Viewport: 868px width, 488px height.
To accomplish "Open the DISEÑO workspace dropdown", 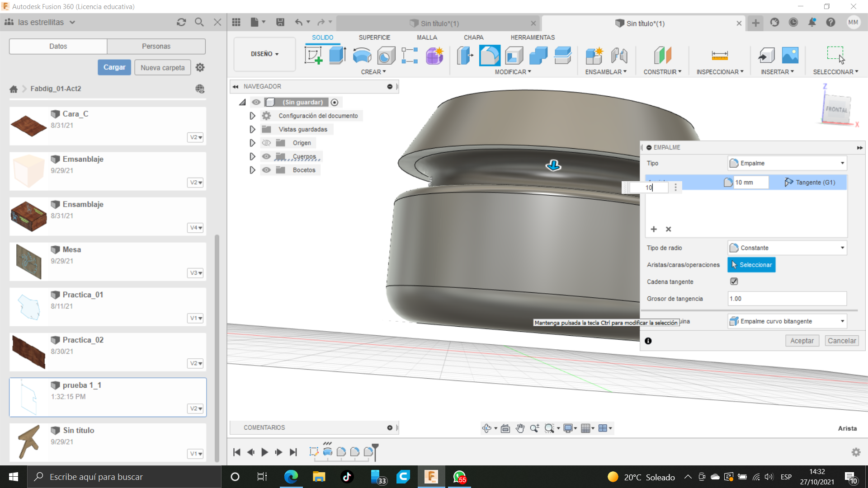I will pos(264,54).
